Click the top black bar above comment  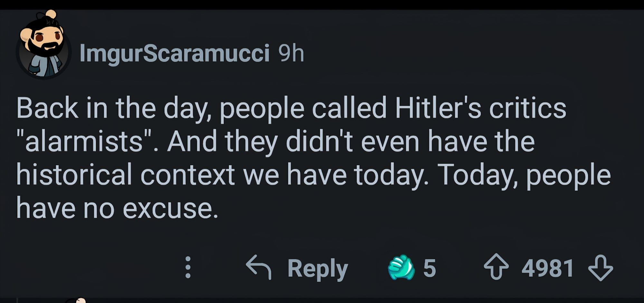(x=322, y=5)
